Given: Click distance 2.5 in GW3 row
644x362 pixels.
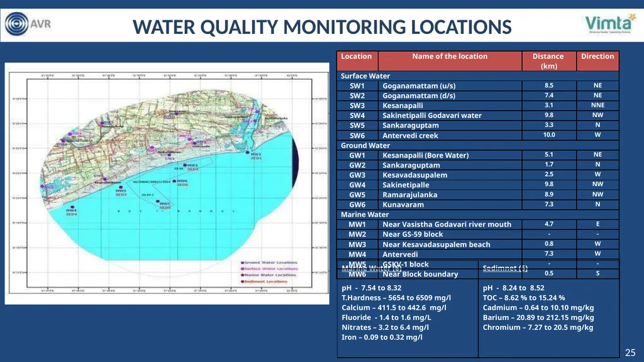Looking at the screenshot, I should [548, 174].
